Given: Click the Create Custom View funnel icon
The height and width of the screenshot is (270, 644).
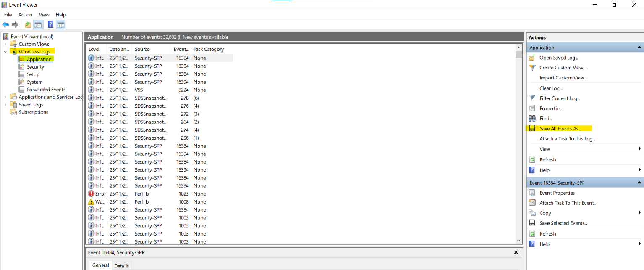Looking at the screenshot, I should coord(532,68).
